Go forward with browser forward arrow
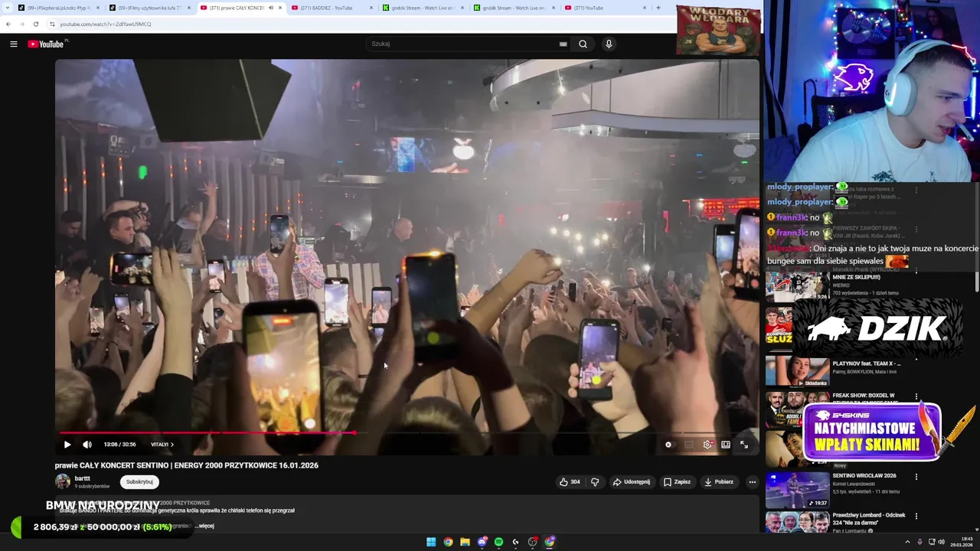 [22, 24]
